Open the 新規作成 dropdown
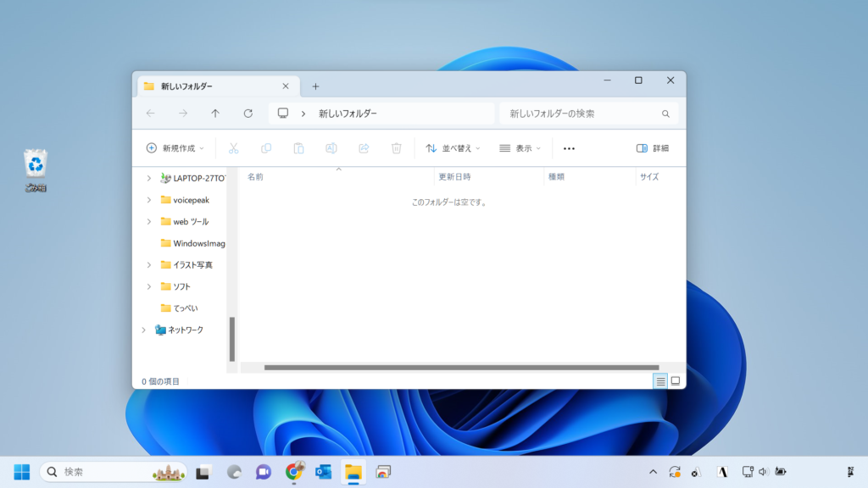This screenshot has width=868, height=488. coord(175,148)
